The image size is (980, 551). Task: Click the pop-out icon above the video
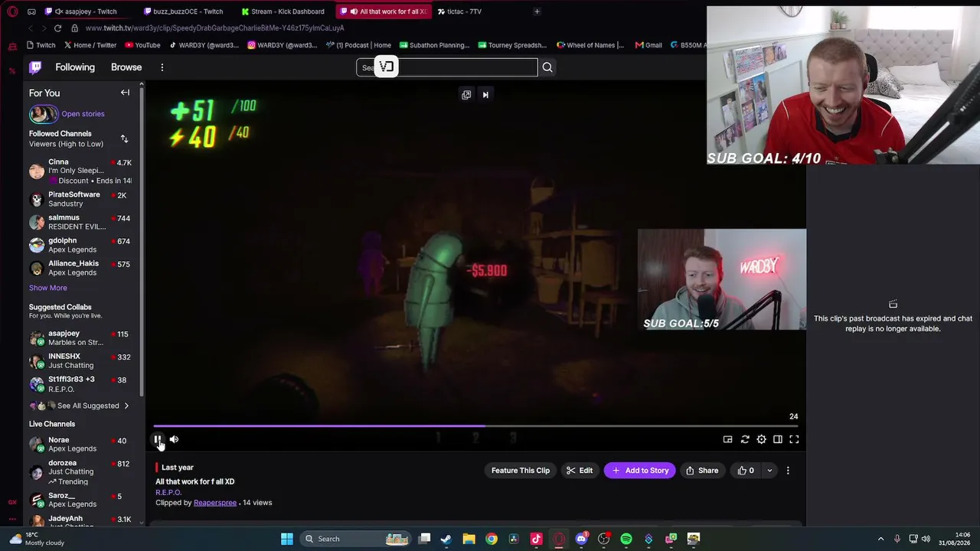tap(466, 95)
